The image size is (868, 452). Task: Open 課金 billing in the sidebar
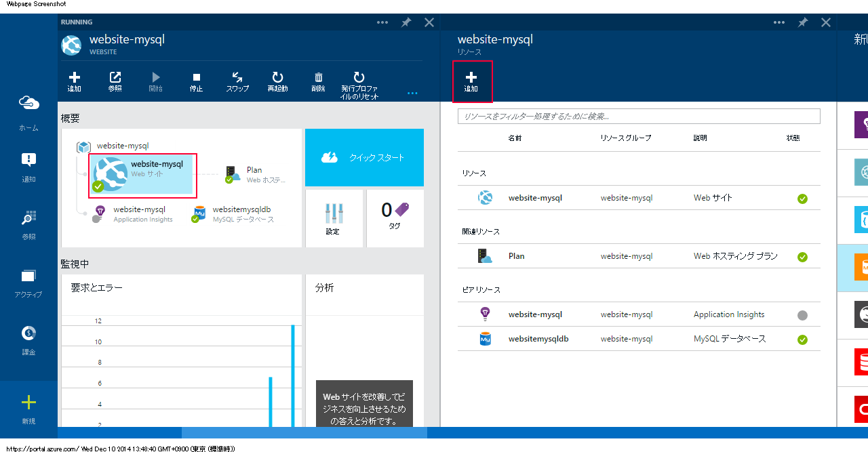pos(28,340)
